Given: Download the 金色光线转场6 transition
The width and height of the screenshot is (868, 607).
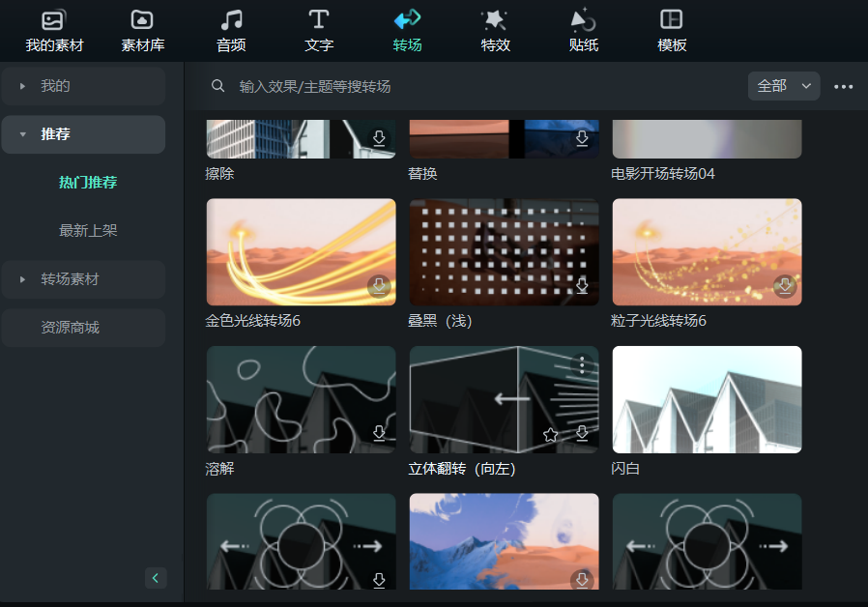Looking at the screenshot, I should click(379, 286).
